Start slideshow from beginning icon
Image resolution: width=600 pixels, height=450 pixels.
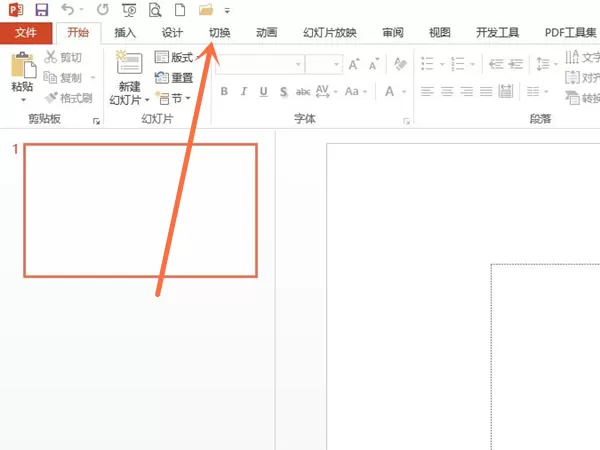pyautogui.click(x=129, y=10)
